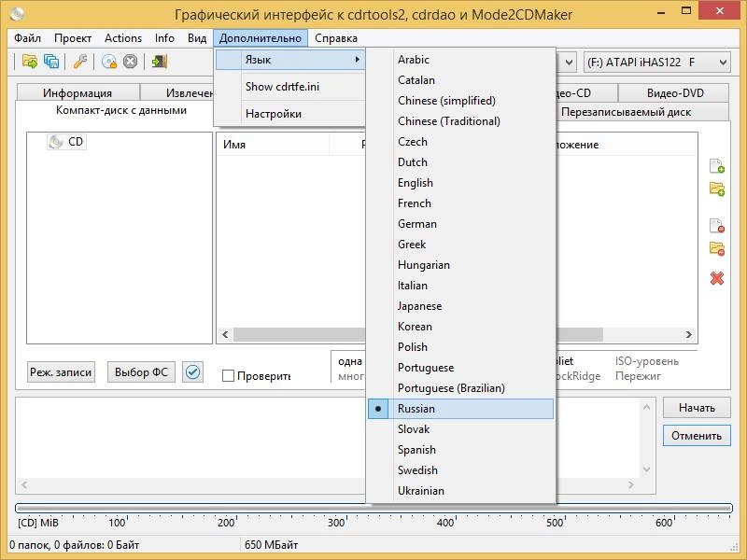The height and width of the screenshot is (560, 747).
Task: Click the Дополнительно menu
Action: point(261,38)
